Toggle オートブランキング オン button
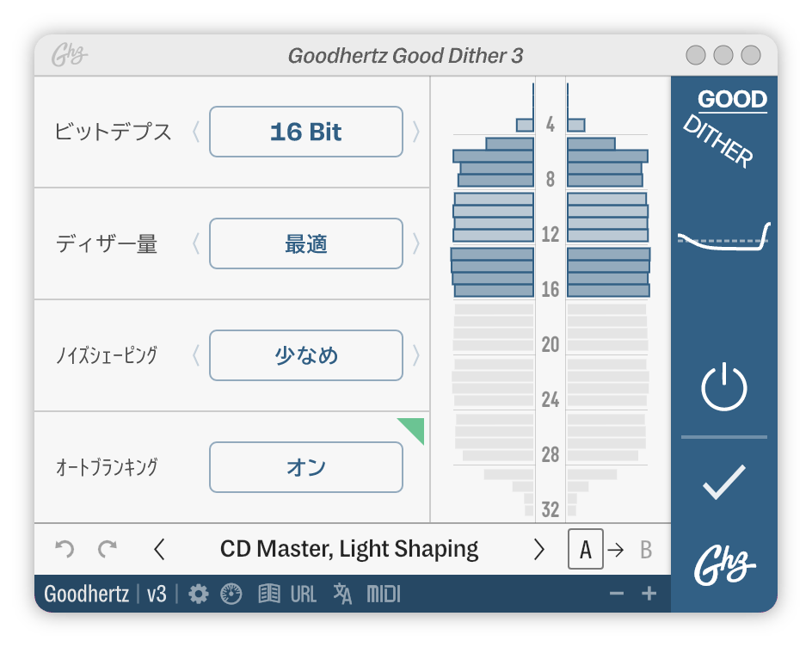Screen dimensions: 812x647 pyautogui.click(x=306, y=467)
